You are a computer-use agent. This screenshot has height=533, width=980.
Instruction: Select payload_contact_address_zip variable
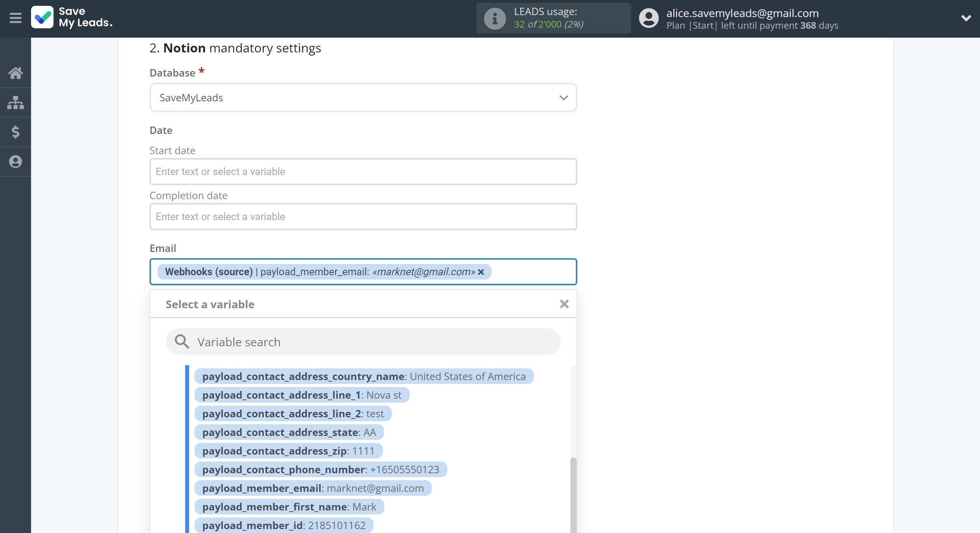click(x=288, y=451)
